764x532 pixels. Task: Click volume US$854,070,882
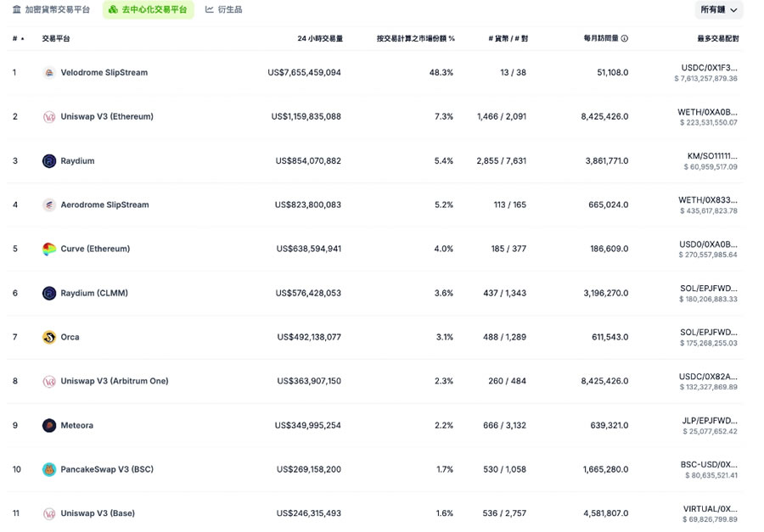[x=308, y=160]
